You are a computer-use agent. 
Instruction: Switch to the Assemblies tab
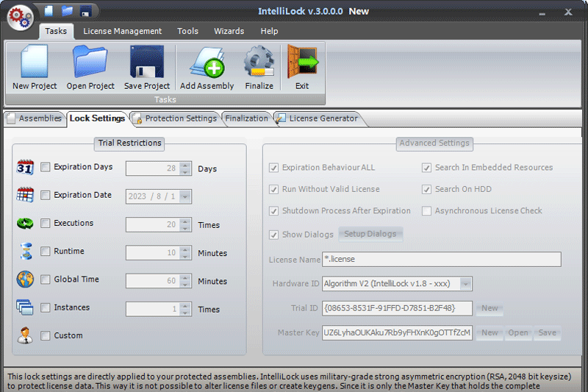[35, 118]
